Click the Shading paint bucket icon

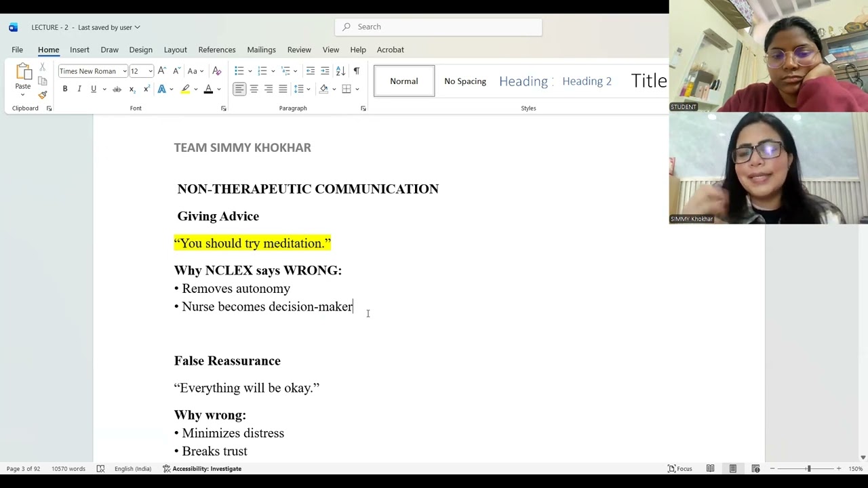(324, 89)
